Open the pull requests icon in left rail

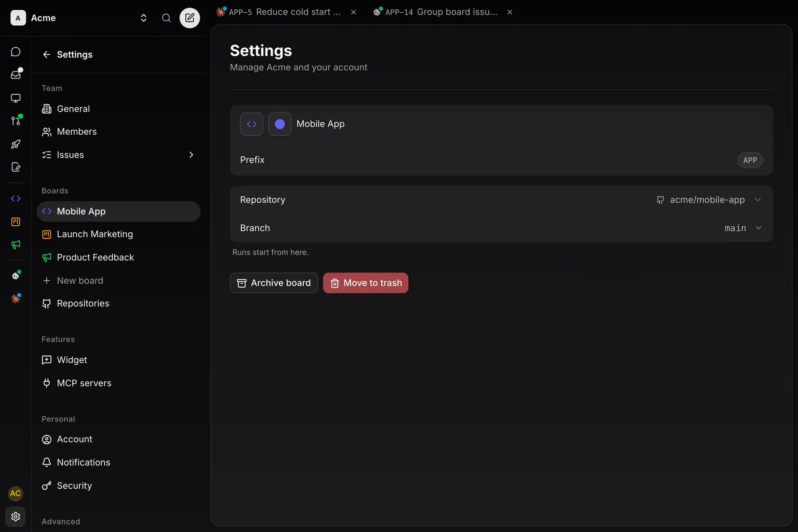[x=16, y=121]
